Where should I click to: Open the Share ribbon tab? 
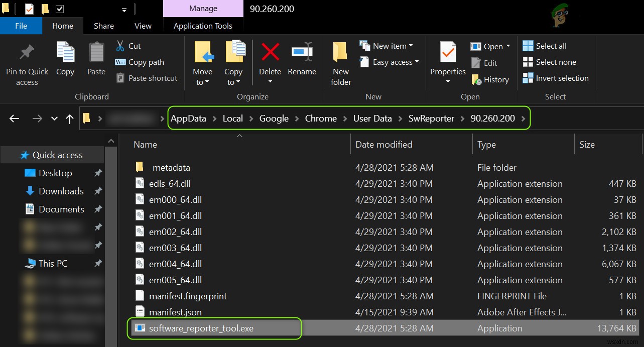(103, 26)
